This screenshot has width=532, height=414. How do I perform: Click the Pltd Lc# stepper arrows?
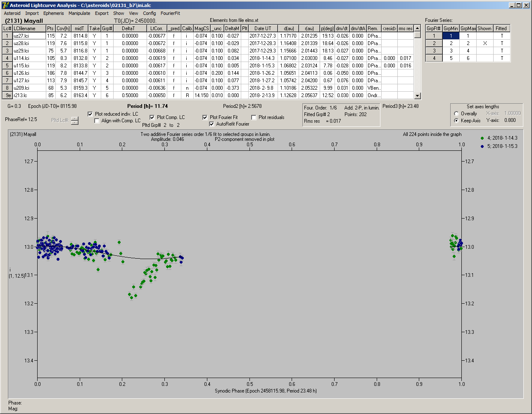pos(74,121)
